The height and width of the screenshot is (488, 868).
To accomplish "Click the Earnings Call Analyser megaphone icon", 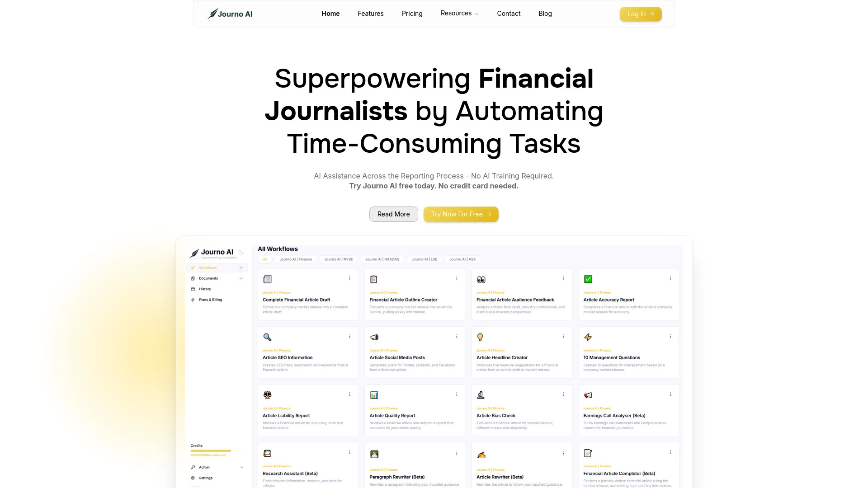I will point(588,395).
